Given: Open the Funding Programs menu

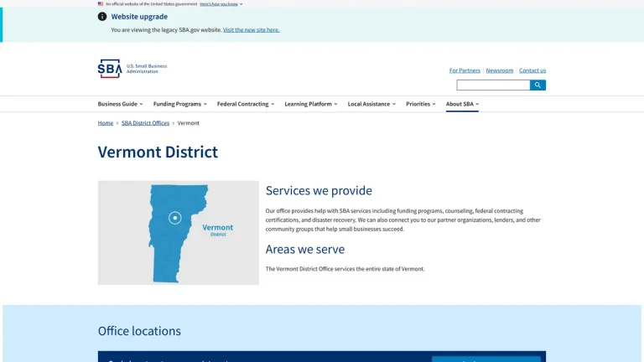Looking at the screenshot, I should [180, 104].
